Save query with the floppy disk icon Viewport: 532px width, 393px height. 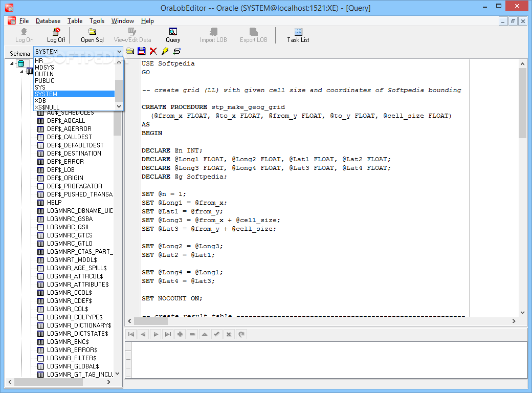click(142, 51)
